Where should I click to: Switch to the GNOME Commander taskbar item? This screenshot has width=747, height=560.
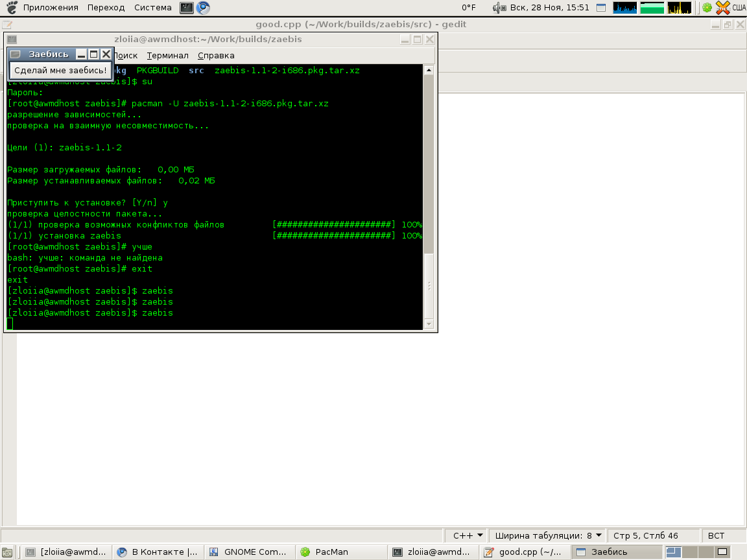pos(250,552)
